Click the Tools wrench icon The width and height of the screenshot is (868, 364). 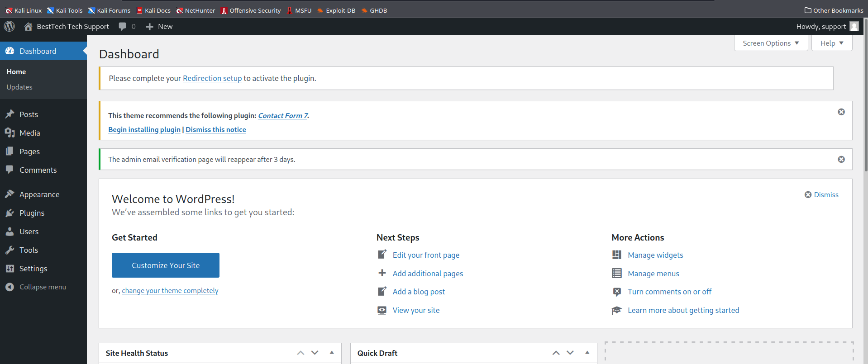point(10,250)
